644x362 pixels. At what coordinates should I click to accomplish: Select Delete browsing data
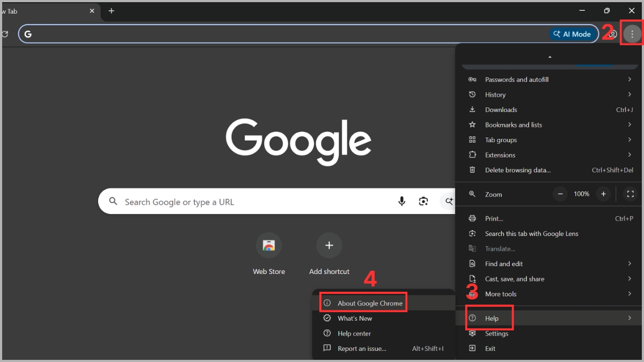tap(548, 170)
